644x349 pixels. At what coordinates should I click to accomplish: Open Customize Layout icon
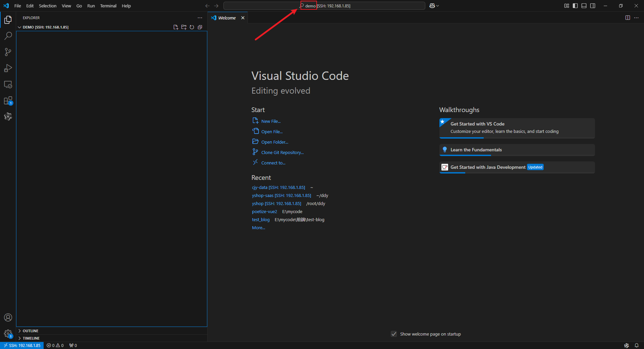coord(567,6)
